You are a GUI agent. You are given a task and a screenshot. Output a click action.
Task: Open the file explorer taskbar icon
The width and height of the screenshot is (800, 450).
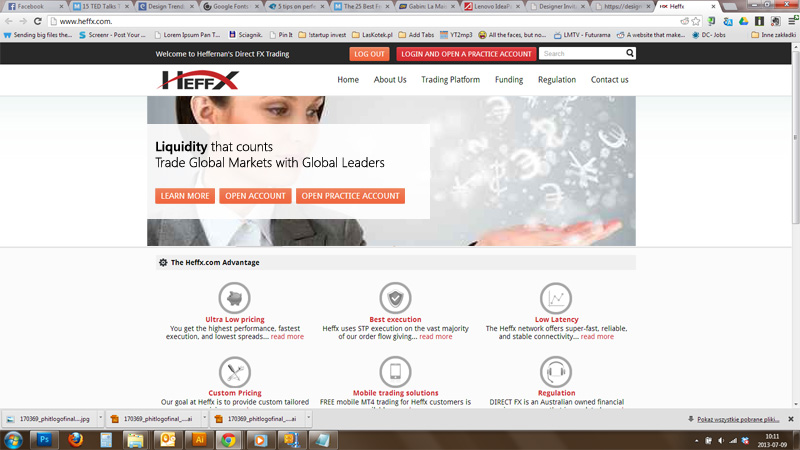click(x=135, y=440)
